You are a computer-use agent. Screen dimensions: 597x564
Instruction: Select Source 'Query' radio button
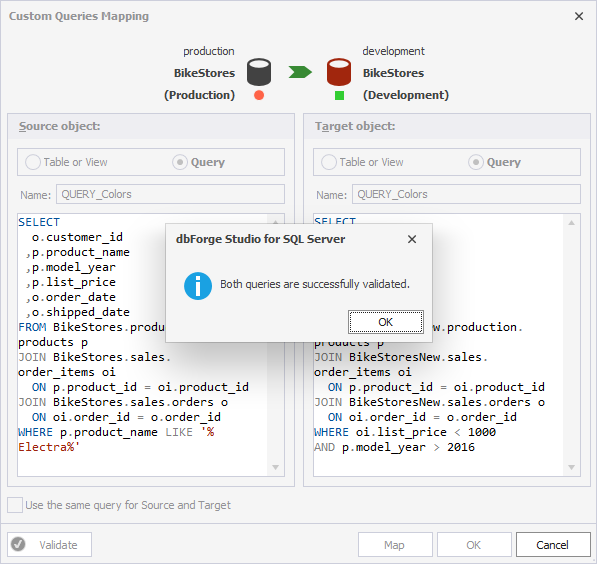(x=180, y=162)
